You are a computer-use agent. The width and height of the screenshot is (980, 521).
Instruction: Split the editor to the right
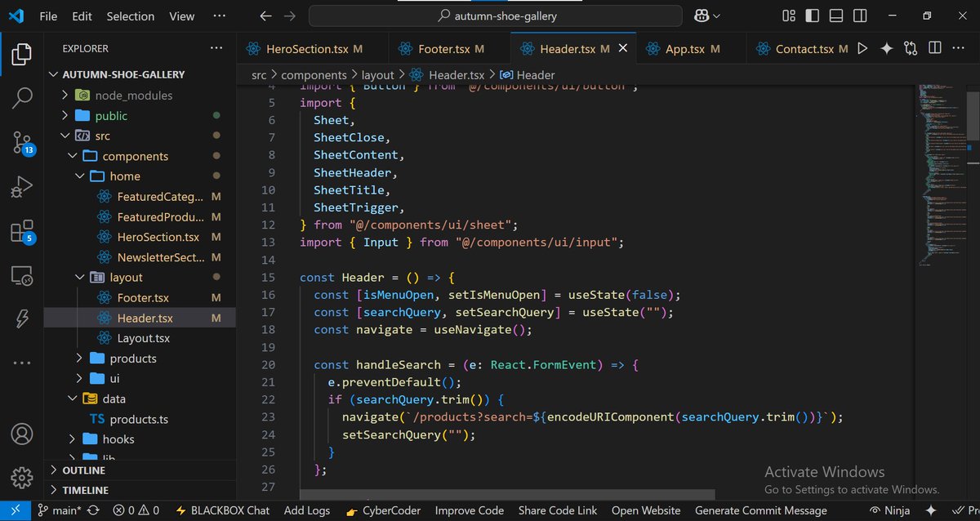coord(935,49)
